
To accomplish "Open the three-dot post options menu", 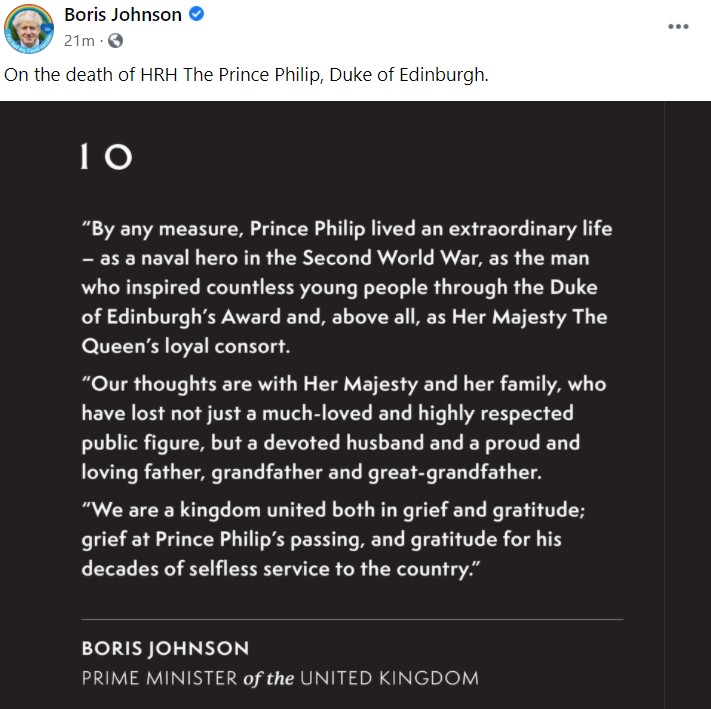I will click(x=678, y=27).
